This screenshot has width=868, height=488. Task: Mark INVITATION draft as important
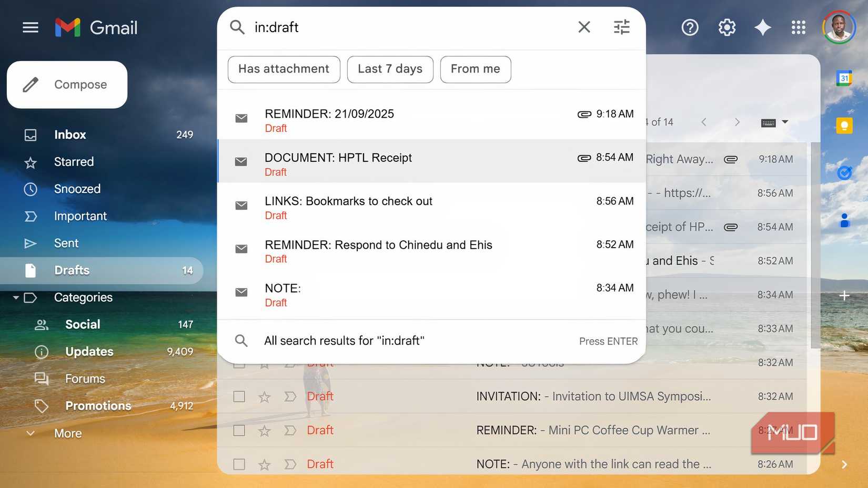pyautogui.click(x=290, y=396)
